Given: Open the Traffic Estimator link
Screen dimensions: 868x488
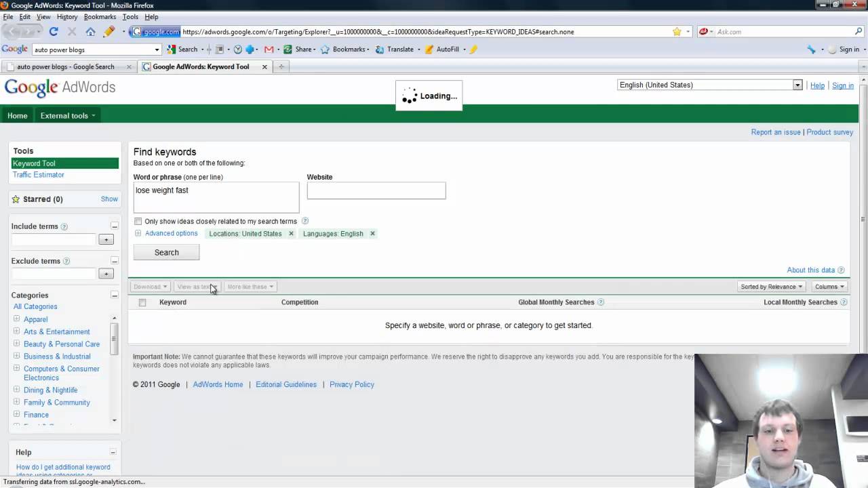Looking at the screenshot, I should pos(39,175).
